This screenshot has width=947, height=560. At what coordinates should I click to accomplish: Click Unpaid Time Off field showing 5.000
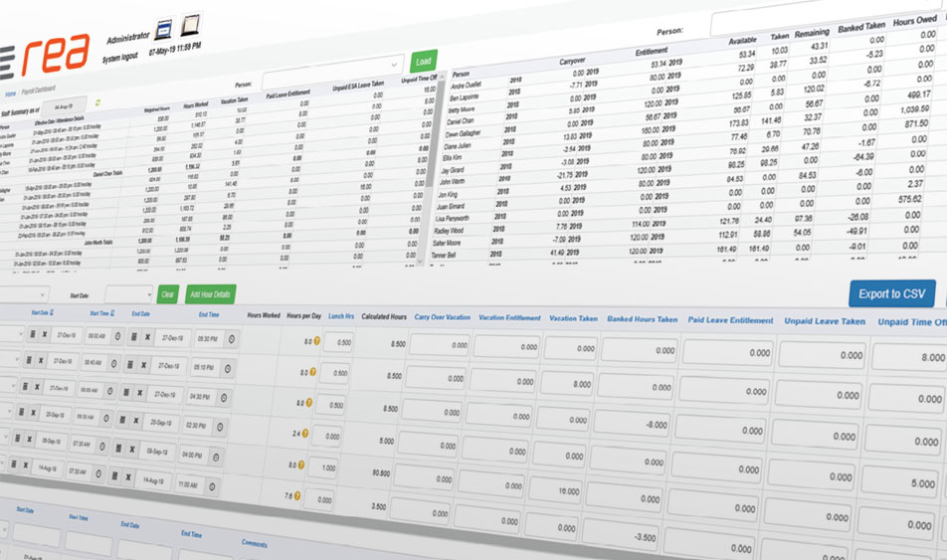pos(905,482)
